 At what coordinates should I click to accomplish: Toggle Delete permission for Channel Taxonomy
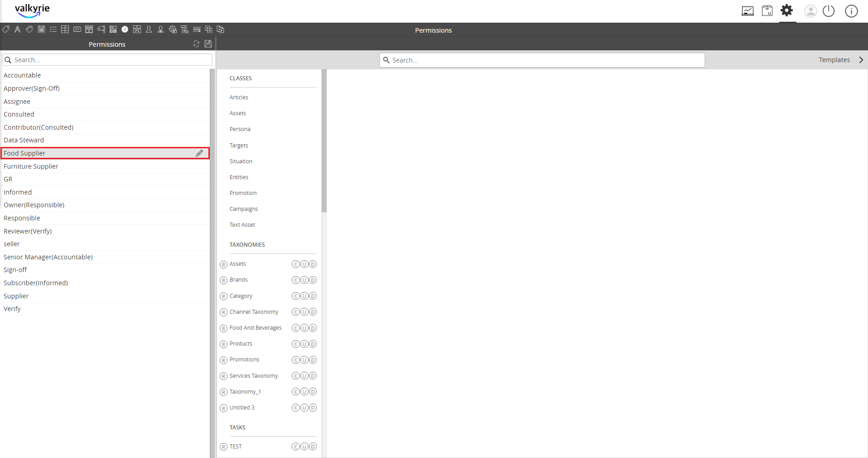click(x=313, y=312)
